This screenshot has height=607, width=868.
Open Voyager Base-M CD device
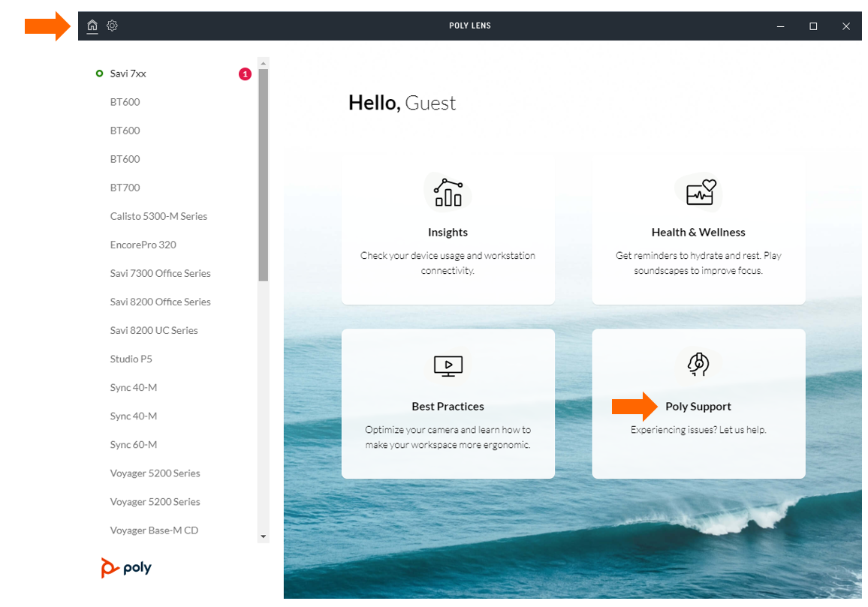coord(154,530)
